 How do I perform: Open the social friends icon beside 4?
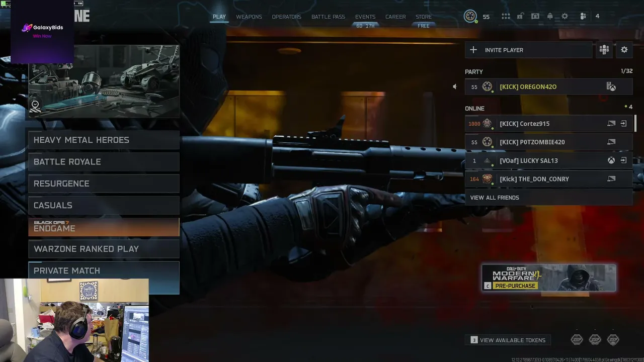pyautogui.click(x=583, y=16)
